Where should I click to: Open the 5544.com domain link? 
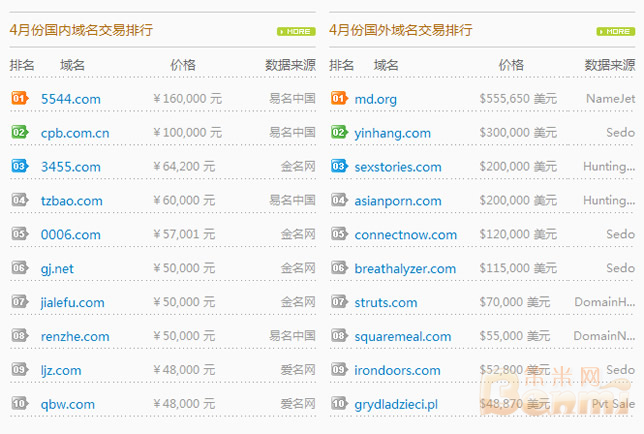pyautogui.click(x=71, y=99)
